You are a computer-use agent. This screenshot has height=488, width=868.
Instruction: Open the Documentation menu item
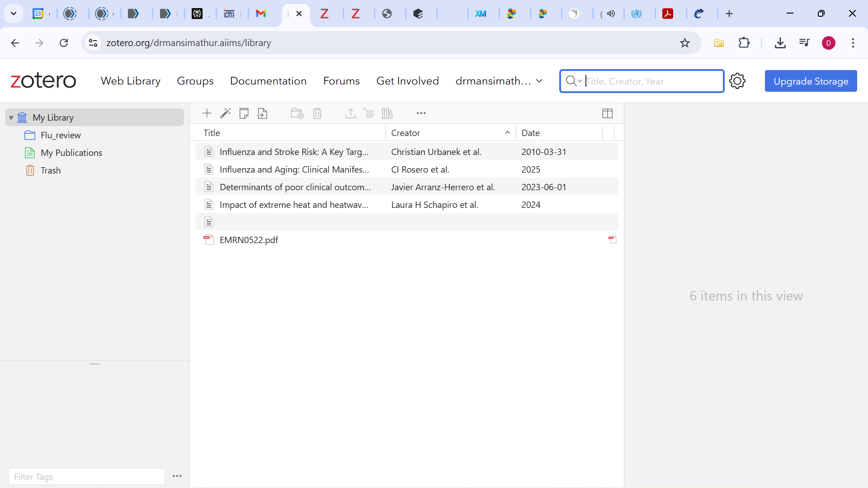pos(268,81)
